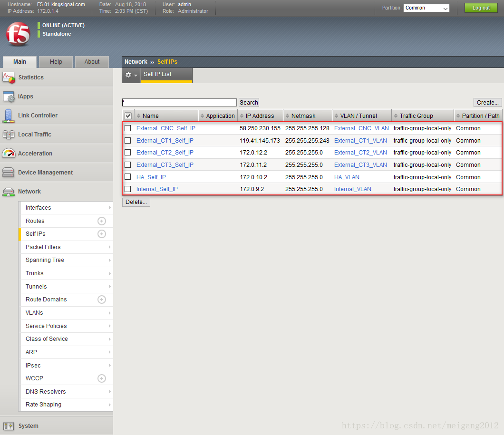Check the External_CNC_Self_IP row checkbox
Viewport: 504px width, 435px height.
[128, 128]
